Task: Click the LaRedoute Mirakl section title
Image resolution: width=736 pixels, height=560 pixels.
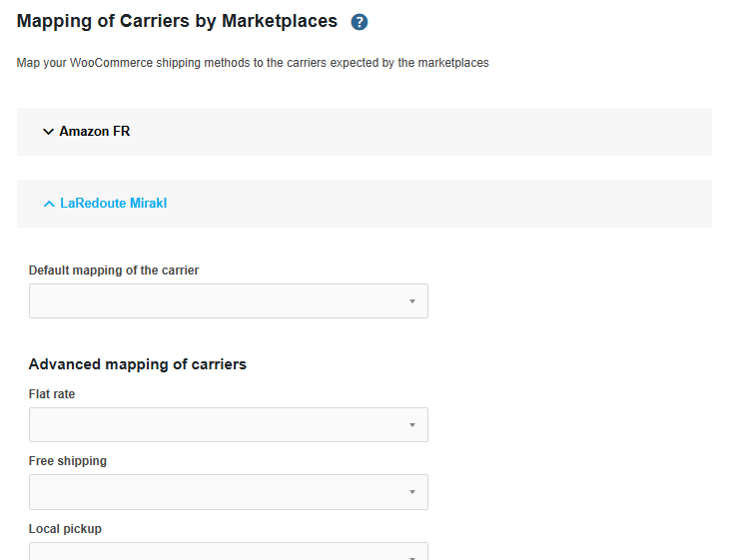Action: click(x=113, y=204)
